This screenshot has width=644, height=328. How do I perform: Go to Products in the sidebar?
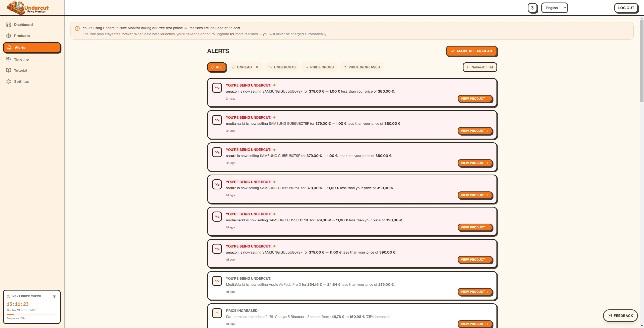click(22, 36)
